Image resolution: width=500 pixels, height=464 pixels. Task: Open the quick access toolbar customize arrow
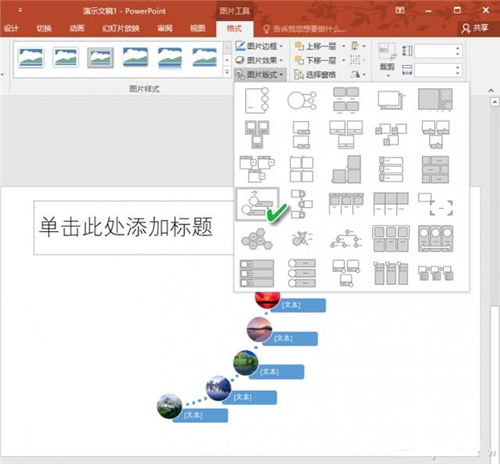pyautogui.click(x=20, y=10)
